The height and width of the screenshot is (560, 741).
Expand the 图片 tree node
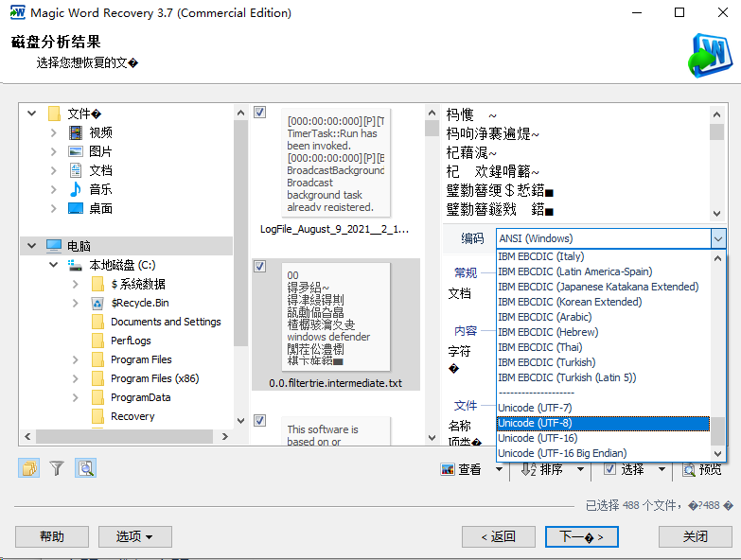pos(53,151)
